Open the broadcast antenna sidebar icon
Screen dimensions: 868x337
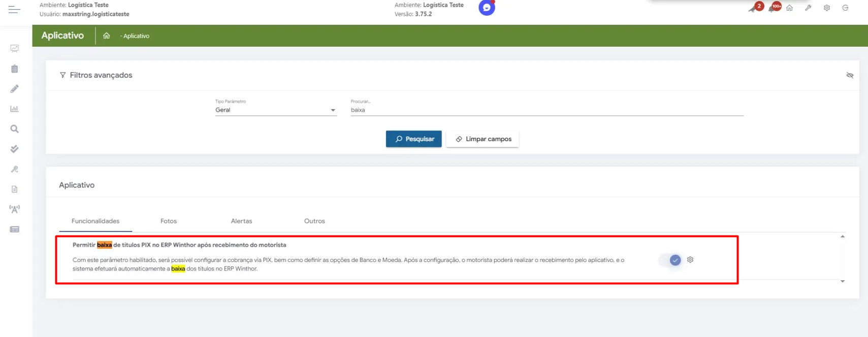[x=15, y=209]
